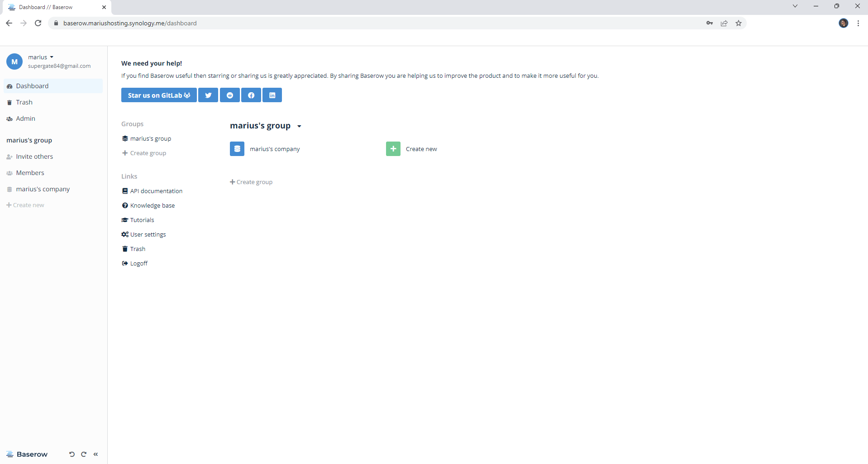Expand the marius's group heading dropdown arrow
The image size is (868, 464).
(299, 126)
